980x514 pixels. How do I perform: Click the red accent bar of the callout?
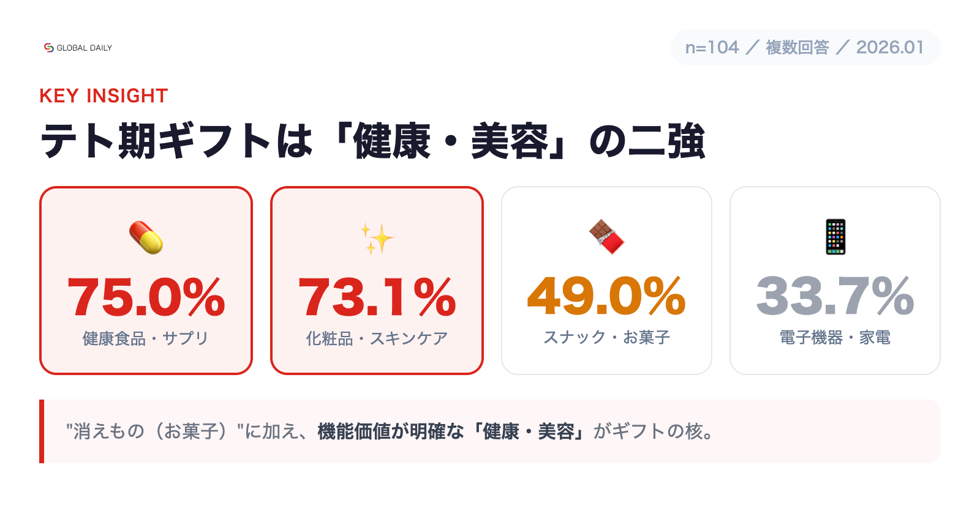pyautogui.click(x=42, y=431)
